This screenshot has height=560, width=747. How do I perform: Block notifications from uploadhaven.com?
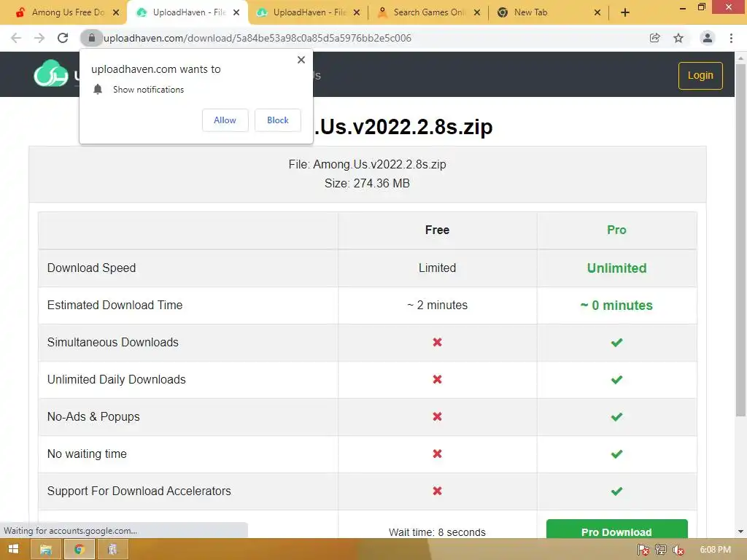278,120
